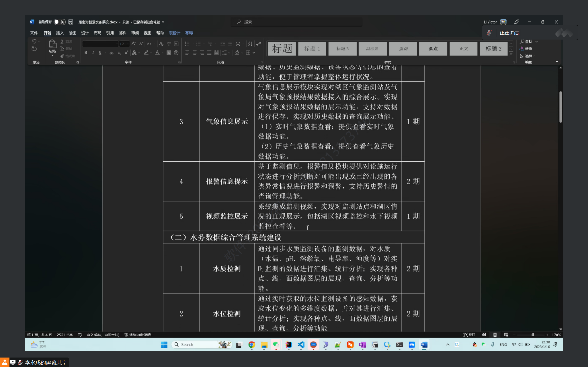Screen dimensions: 588x367
Task: Open the font size dropdown
Action: [128, 44]
